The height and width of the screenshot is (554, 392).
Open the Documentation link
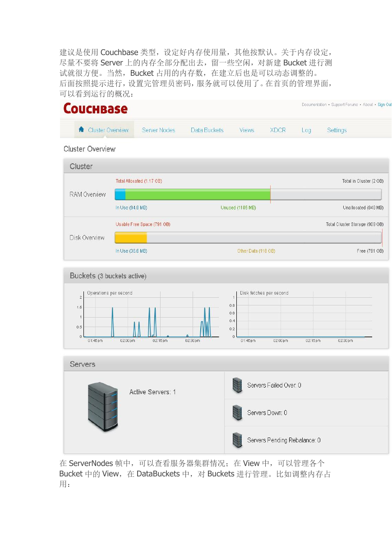point(314,105)
